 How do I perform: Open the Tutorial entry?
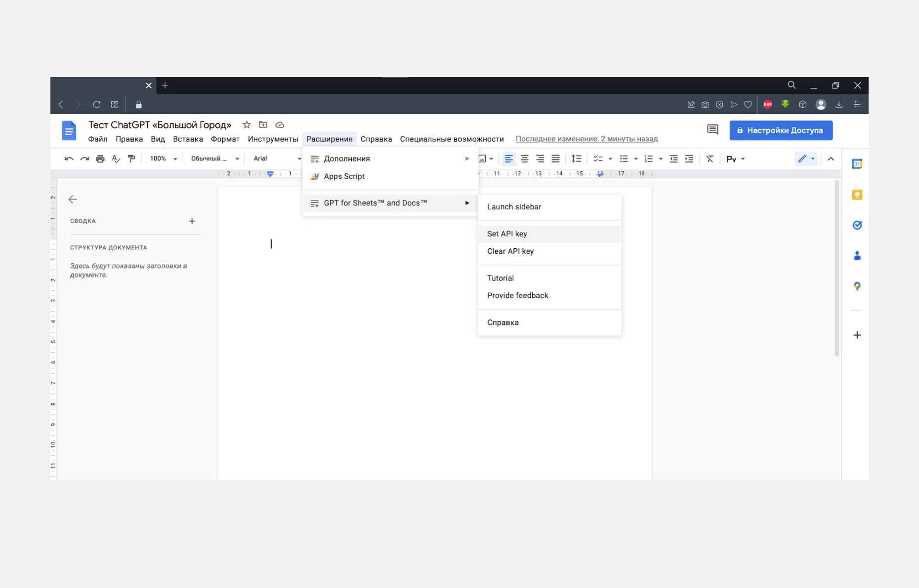pos(549,278)
